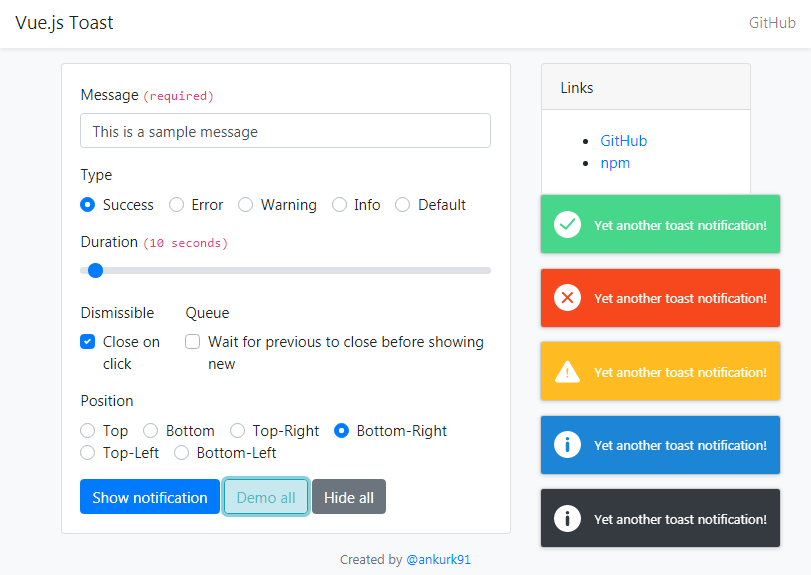Choose the Warning type radio
This screenshot has width=811, height=575.
tap(245, 205)
